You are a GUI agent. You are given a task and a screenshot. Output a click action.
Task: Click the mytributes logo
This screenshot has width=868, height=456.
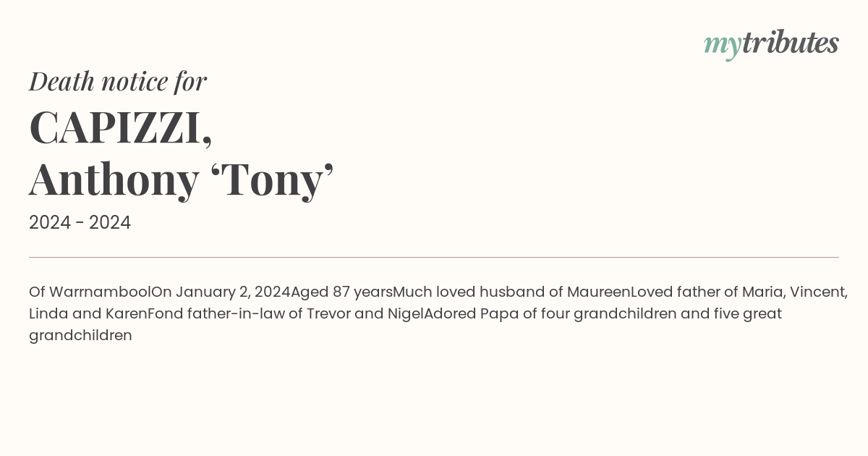pos(771,45)
